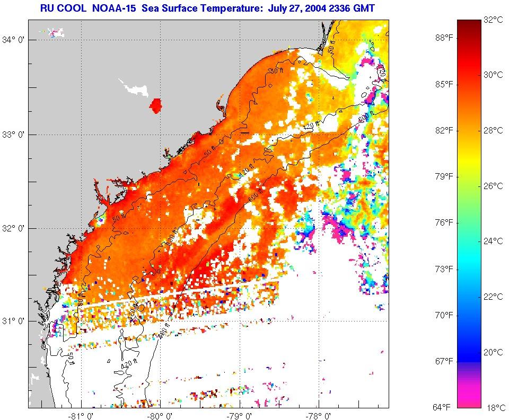Viewport: 509px width, 420px height.
Task: Click the chart title "RU COOL NOAA-15 Sea Surface Temperature"
Action: point(152,8)
